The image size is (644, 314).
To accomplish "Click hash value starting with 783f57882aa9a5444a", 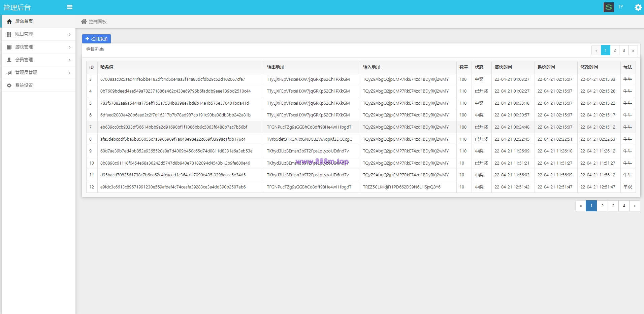I will point(175,103).
